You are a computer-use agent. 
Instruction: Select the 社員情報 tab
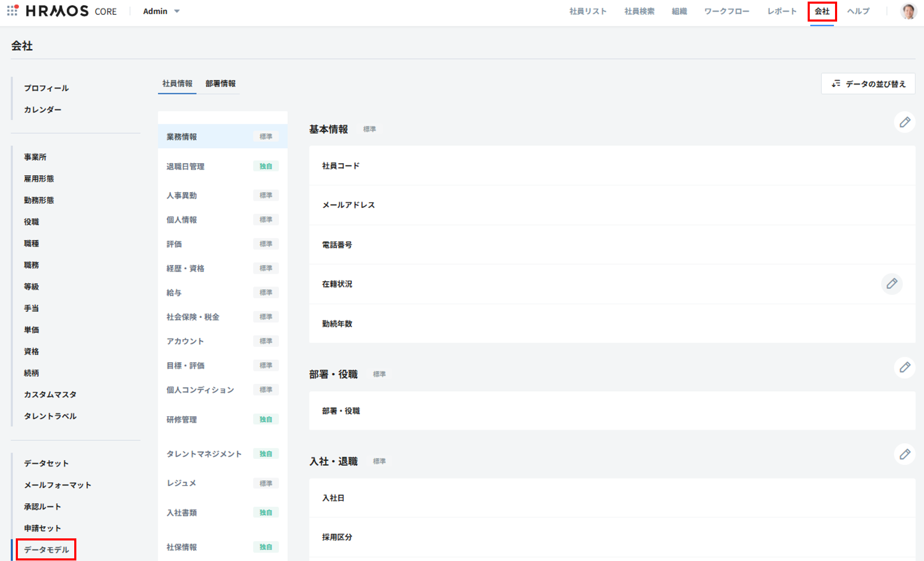coord(177,84)
